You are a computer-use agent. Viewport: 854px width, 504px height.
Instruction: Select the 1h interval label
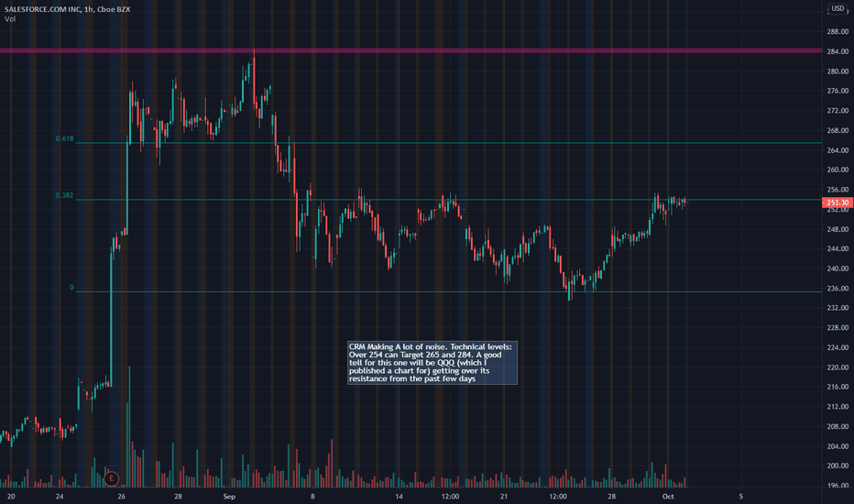(x=88, y=9)
